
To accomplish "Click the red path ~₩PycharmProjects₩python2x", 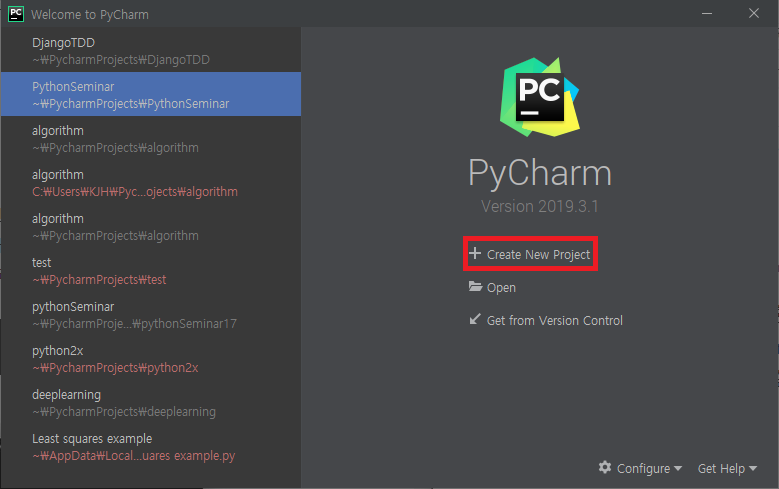I will pos(115,367).
